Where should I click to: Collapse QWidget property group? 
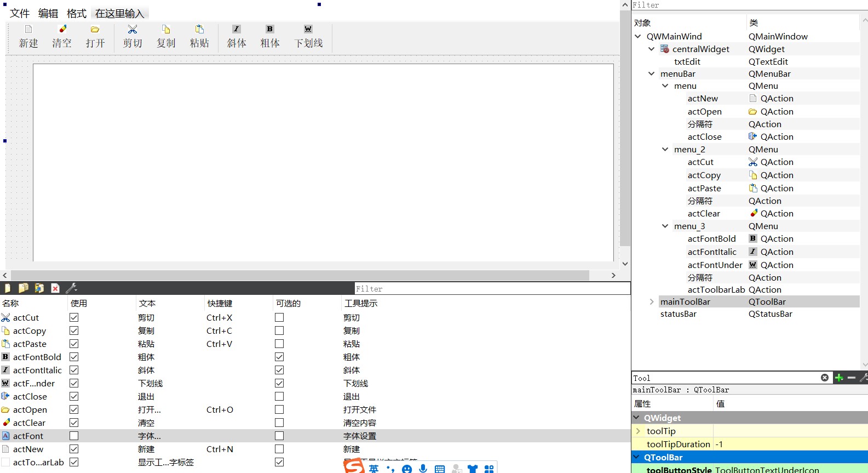636,418
